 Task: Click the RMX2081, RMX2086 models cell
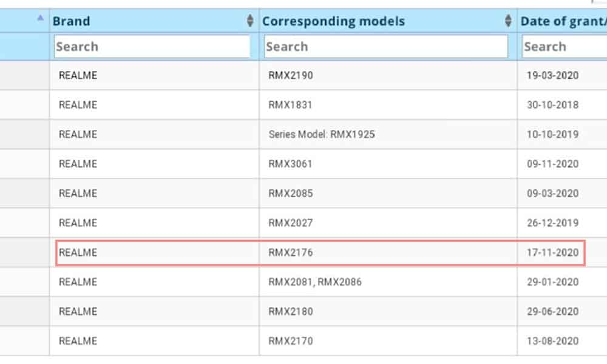pyautogui.click(x=315, y=282)
